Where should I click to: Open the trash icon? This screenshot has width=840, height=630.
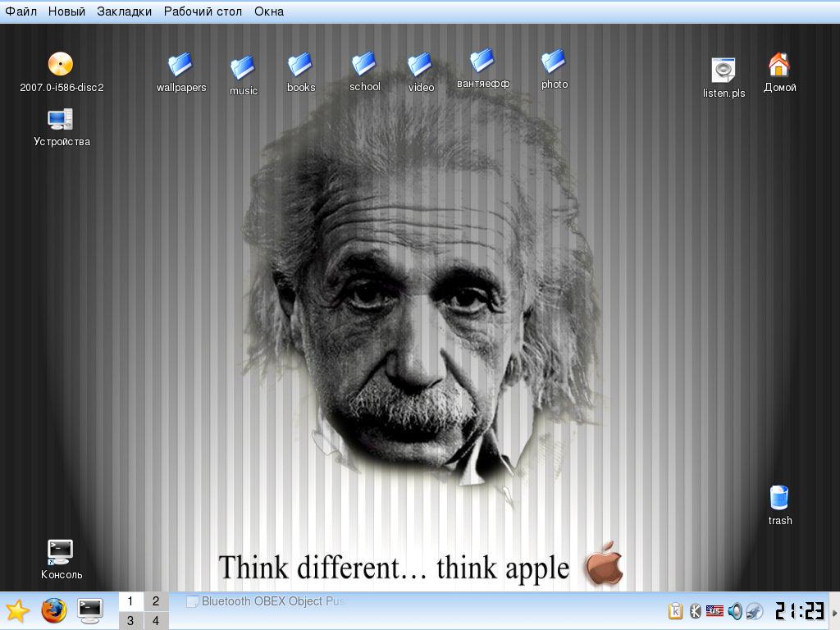pos(779,497)
